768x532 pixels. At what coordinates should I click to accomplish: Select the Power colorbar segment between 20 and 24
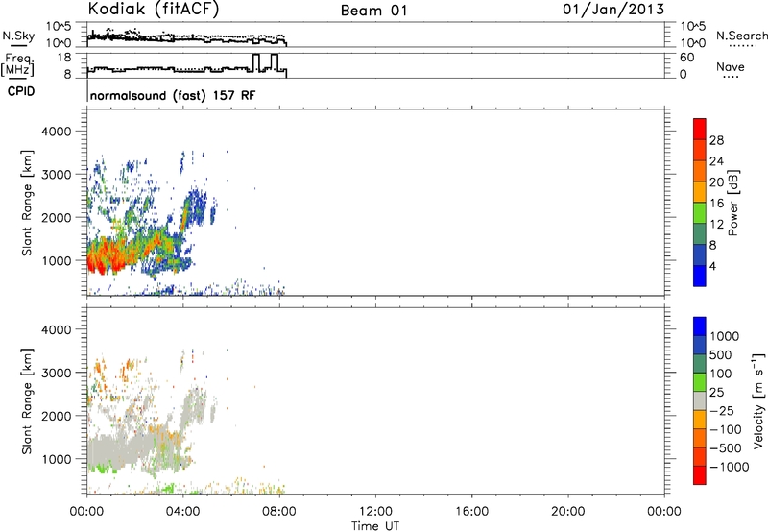tap(700, 171)
